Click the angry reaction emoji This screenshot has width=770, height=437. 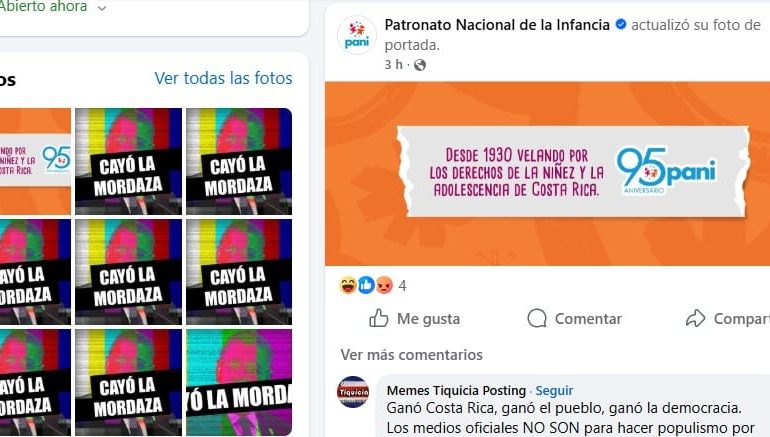pyautogui.click(x=384, y=285)
